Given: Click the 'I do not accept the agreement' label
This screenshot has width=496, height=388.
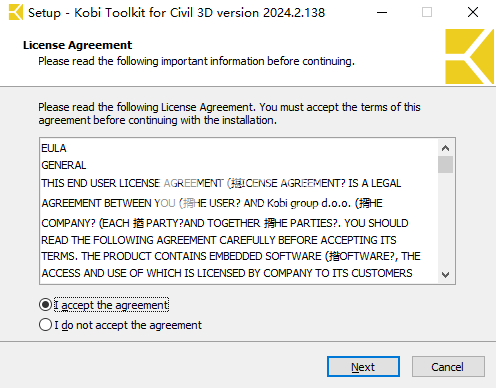Looking at the screenshot, I should coord(128,325).
